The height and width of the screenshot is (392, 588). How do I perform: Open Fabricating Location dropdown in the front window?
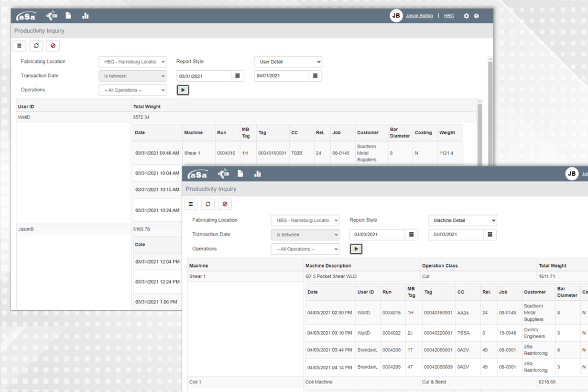pyautogui.click(x=305, y=220)
